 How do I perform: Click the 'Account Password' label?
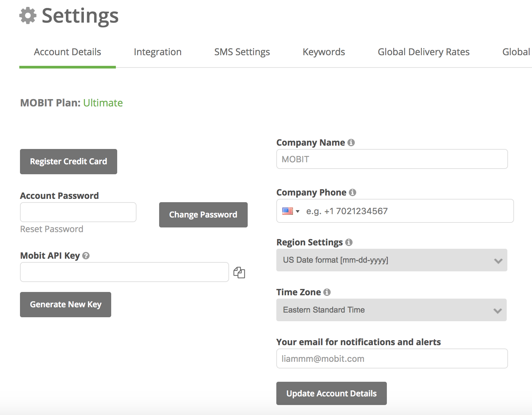(x=60, y=196)
